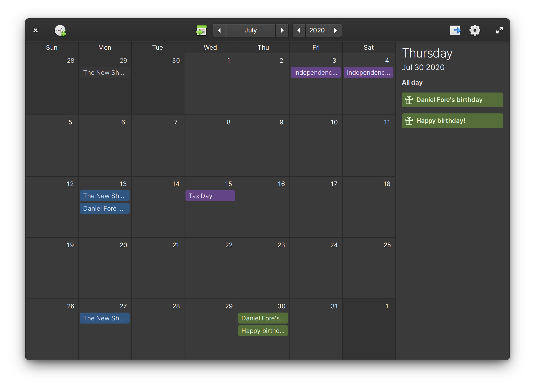The image size is (535, 392).
Task: Click the 2020 year label button
Action: [x=317, y=30]
